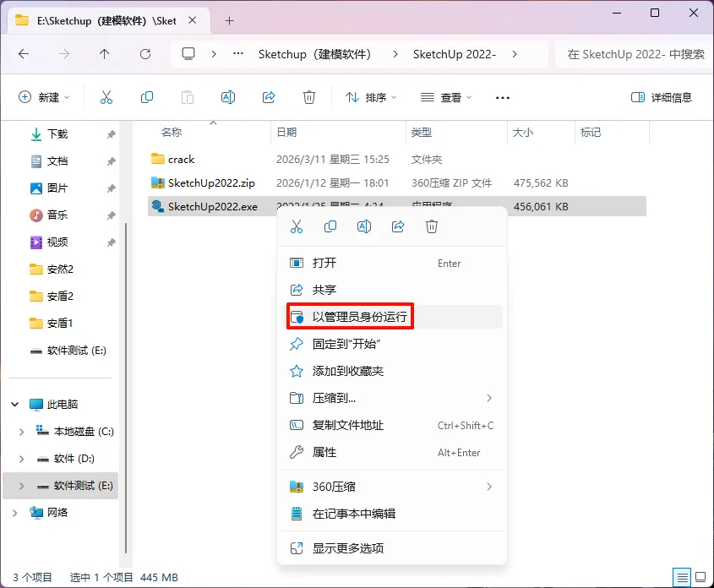Switch to large thumbnails view in status bar
714x588 pixels.
700,578
